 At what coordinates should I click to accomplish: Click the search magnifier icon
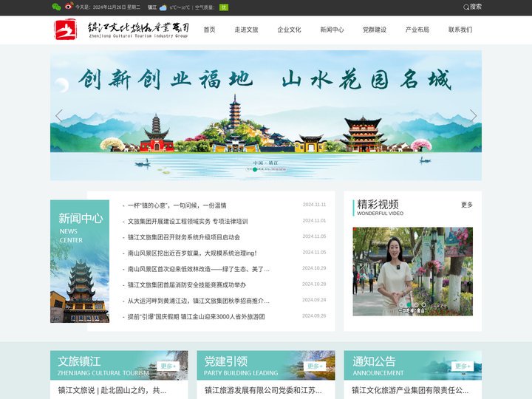(466, 7)
